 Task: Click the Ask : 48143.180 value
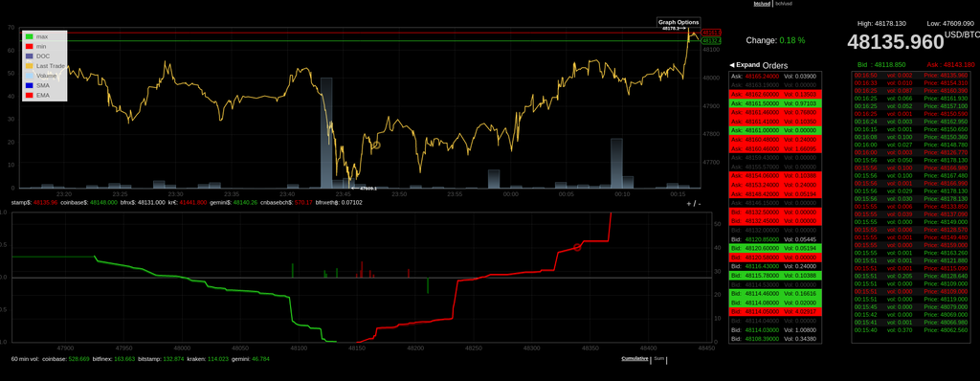pyautogui.click(x=950, y=64)
